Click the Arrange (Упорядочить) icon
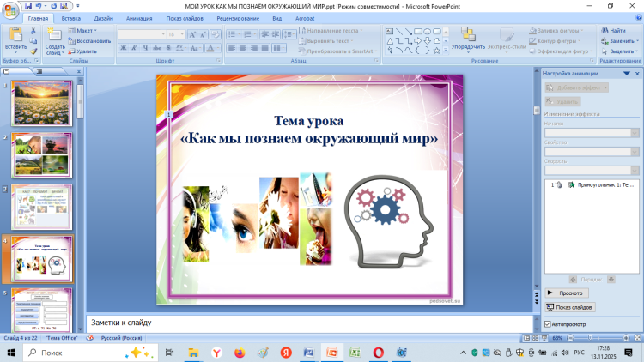644x362 pixels. (x=468, y=34)
